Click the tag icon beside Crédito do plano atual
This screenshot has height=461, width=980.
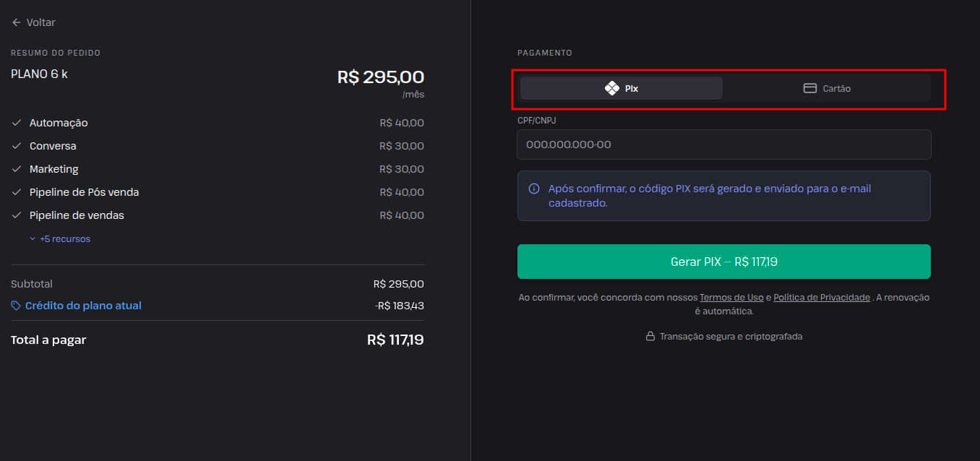tap(16, 306)
